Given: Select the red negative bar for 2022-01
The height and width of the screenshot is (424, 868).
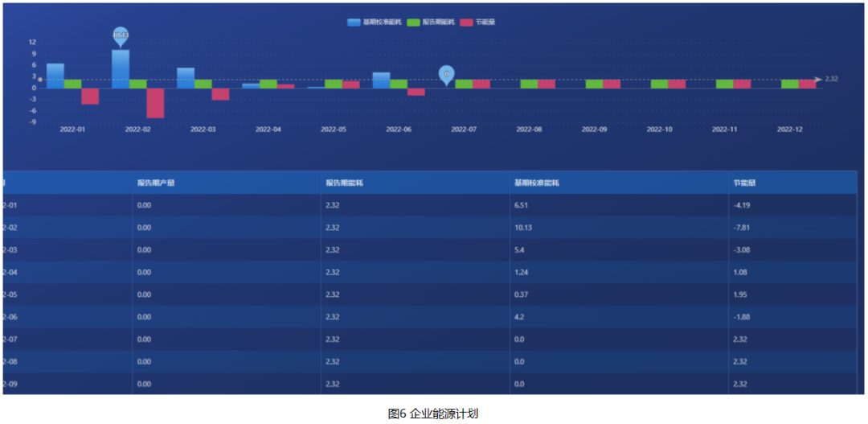Looking at the screenshot, I should [x=90, y=96].
